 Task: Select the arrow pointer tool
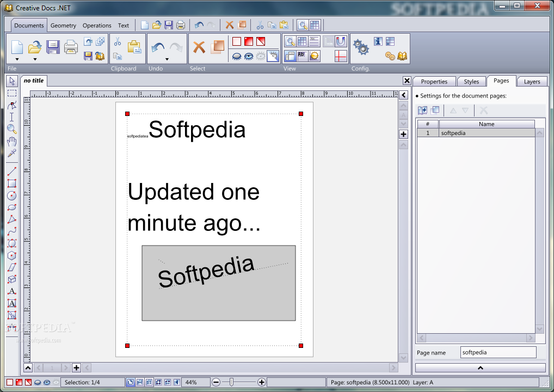pyautogui.click(x=12, y=81)
